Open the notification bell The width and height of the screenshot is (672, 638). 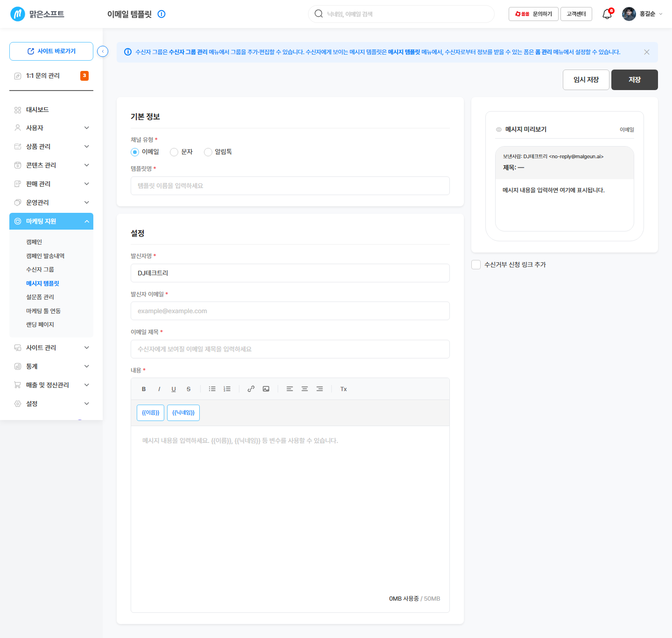[607, 14]
